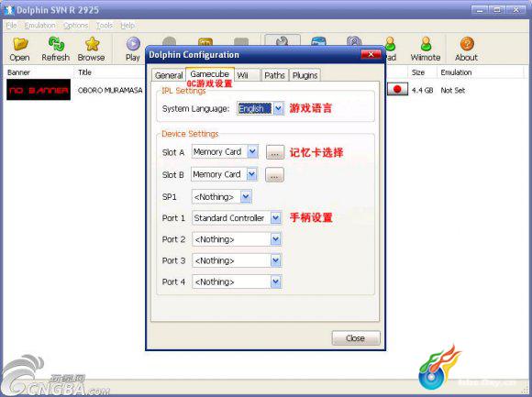Click the Browse star icon
This screenshot has width=532, height=397.
click(x=92, y=44)
